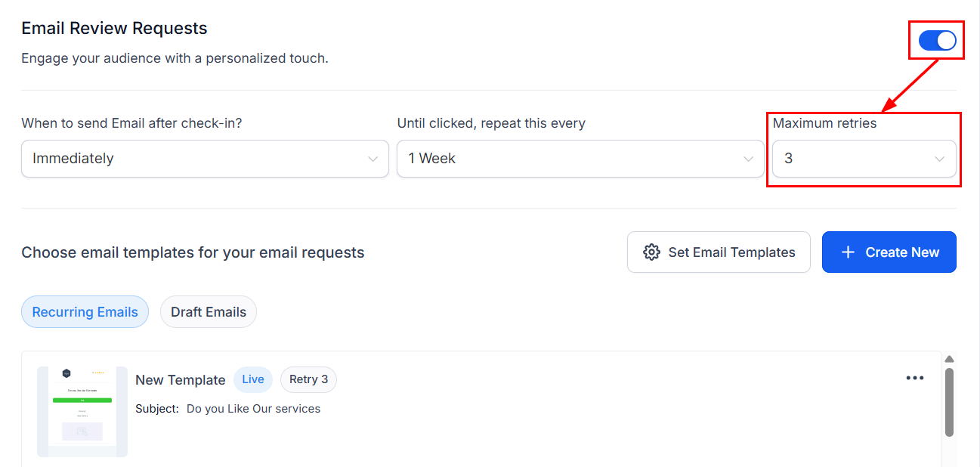Select the New Template title
The width and height of the screenshot is (980, 467).
pos(180,380)
